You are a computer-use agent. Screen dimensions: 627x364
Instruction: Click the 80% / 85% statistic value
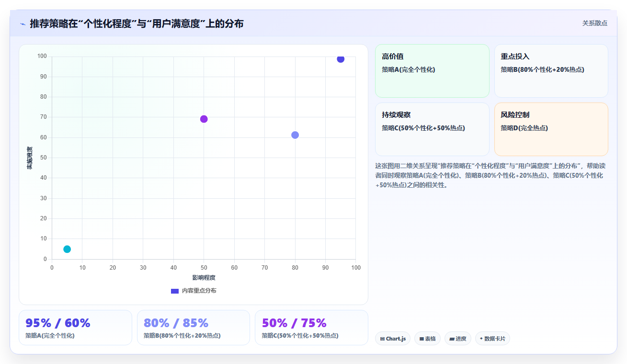[x=176, y=323]
